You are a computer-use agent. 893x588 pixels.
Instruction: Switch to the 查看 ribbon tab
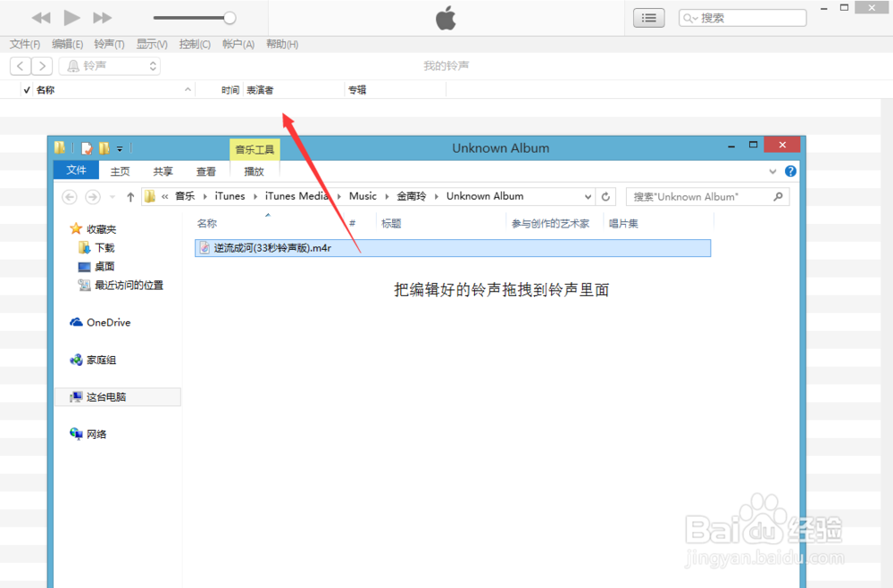[x=206, y=170]
